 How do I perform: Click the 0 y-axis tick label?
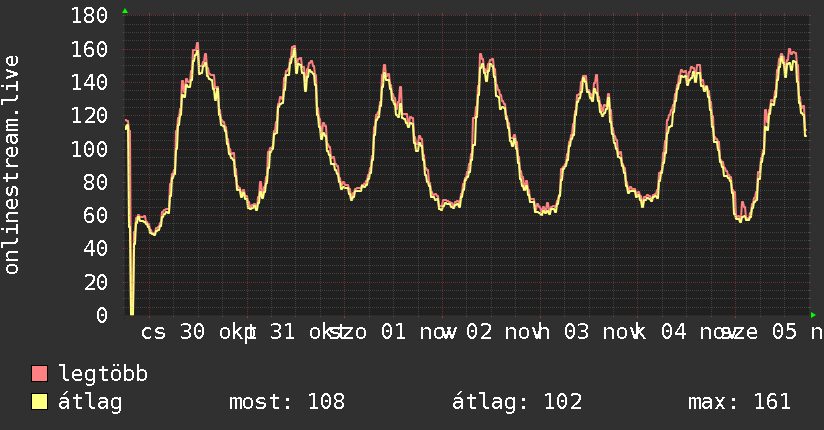tap(102, 316)
